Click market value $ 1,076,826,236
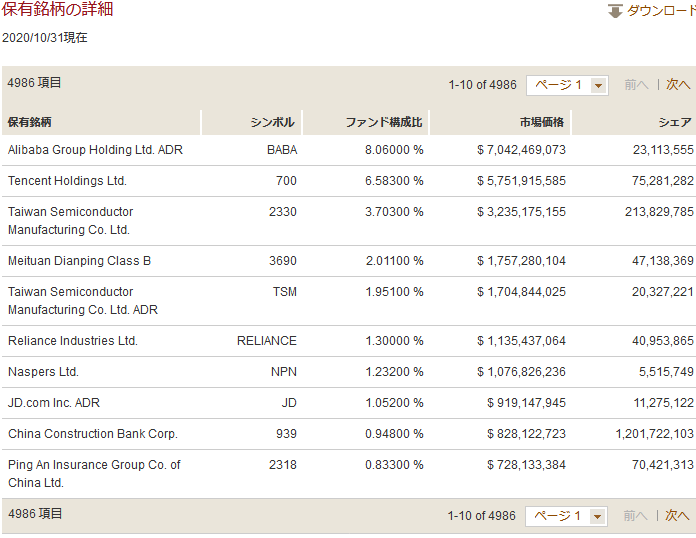696x538 pixels. (x=522, y=372)
